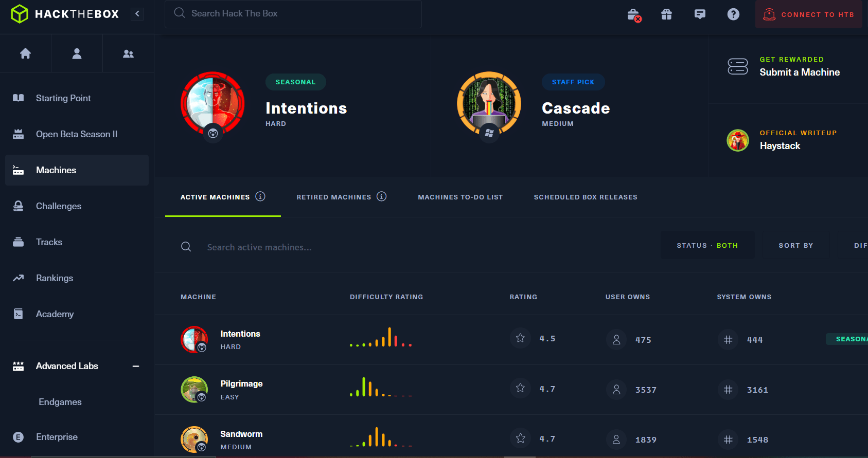This screenshot has height=458, width=868.
Task: Switch to the Retired Machines tab
Action: (x=334, y=197)
